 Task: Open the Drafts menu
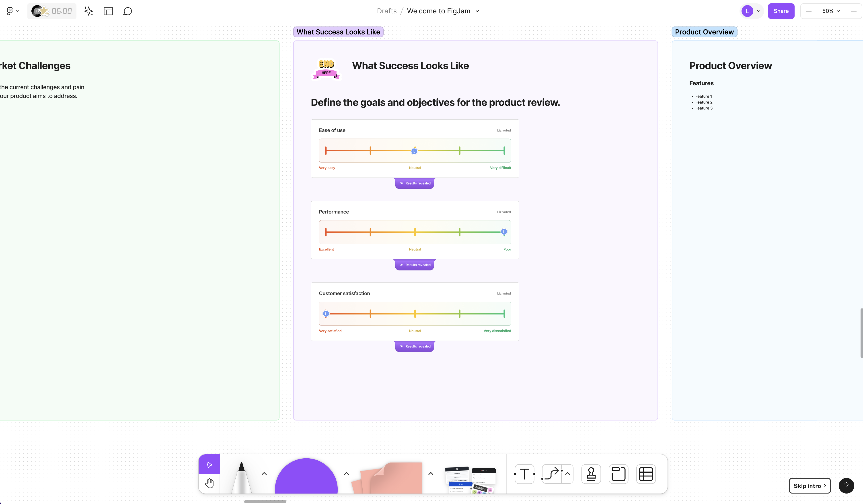(x=387, y=11)
